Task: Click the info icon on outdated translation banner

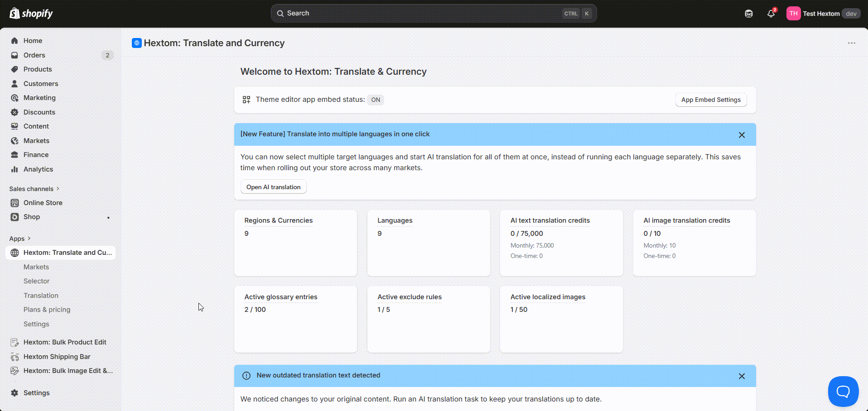Action: pos(246,376)
